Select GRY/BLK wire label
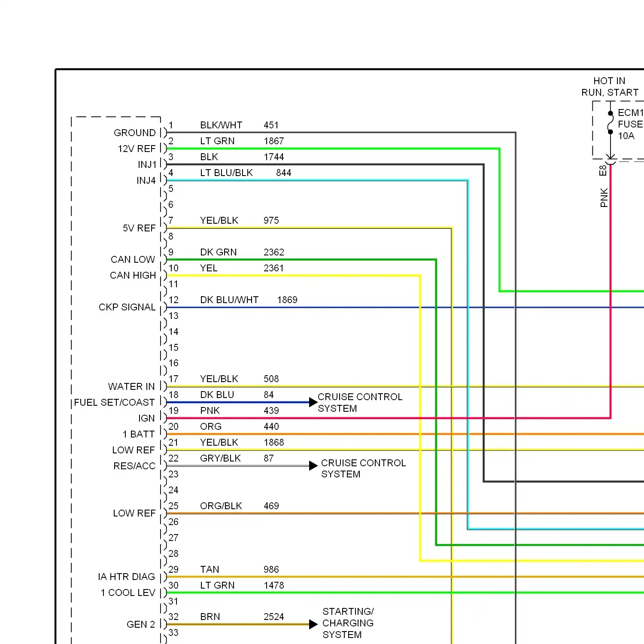This screenshot has width=644, height=644. 220,459
